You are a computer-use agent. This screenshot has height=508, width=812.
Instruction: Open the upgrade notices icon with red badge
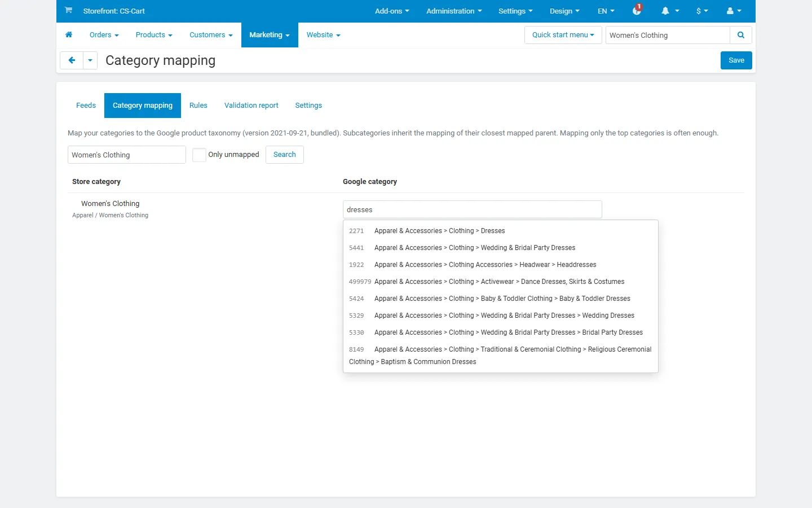(x=637, y=10)
